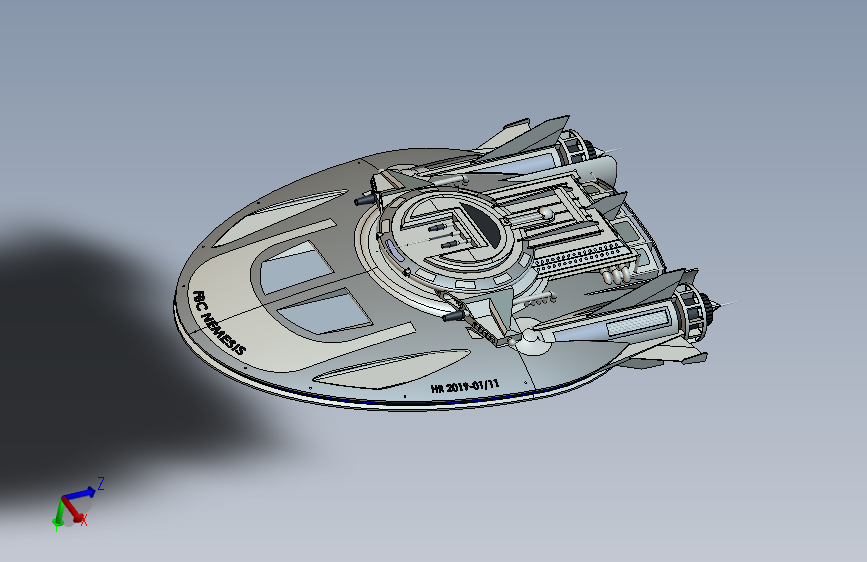
Task: Click the 'HR 2019-01/11' hull inscription
Action: point(465,386)
